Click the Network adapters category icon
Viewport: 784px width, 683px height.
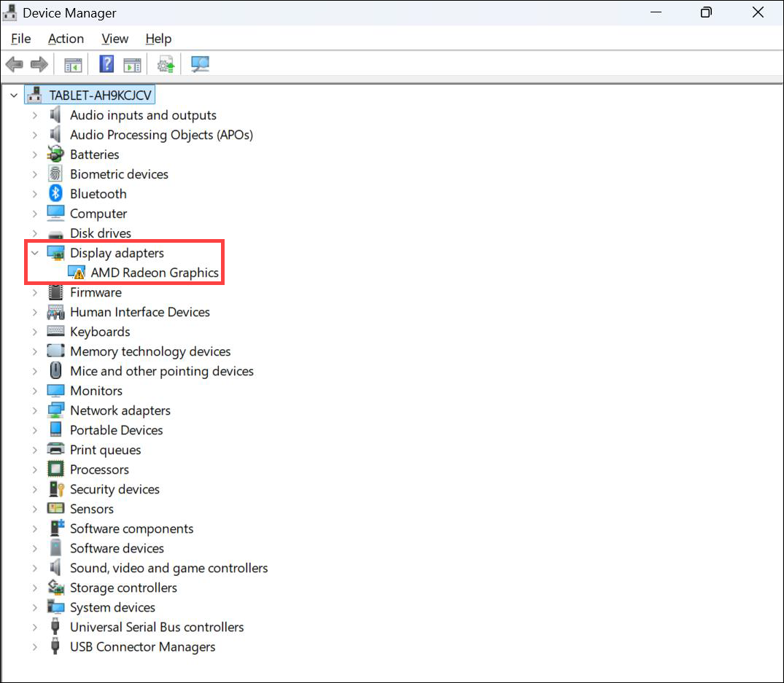pos(55,410)
